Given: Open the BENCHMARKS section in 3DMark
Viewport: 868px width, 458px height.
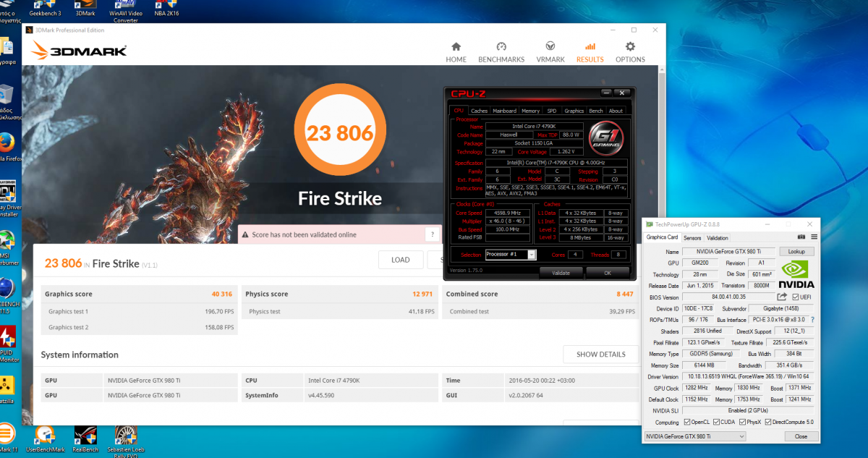Looking at the screenshot, I should click(x=501, y=52).
